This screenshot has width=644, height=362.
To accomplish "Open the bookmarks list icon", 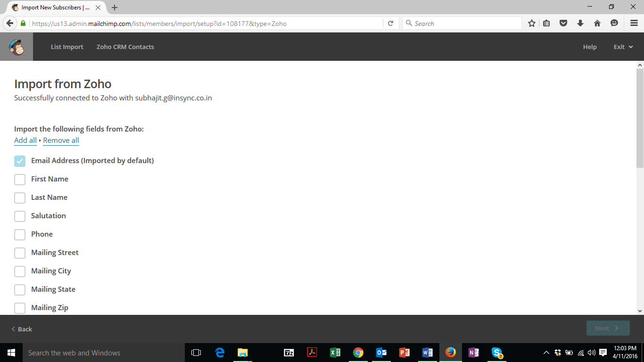I will pyautogui.click(x=546, y=23).
